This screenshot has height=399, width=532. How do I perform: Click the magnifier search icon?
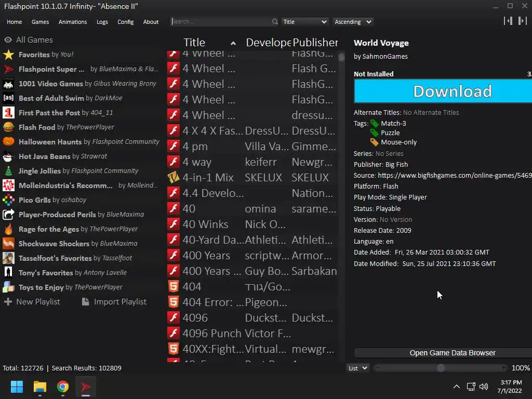(x=275, y=22)
